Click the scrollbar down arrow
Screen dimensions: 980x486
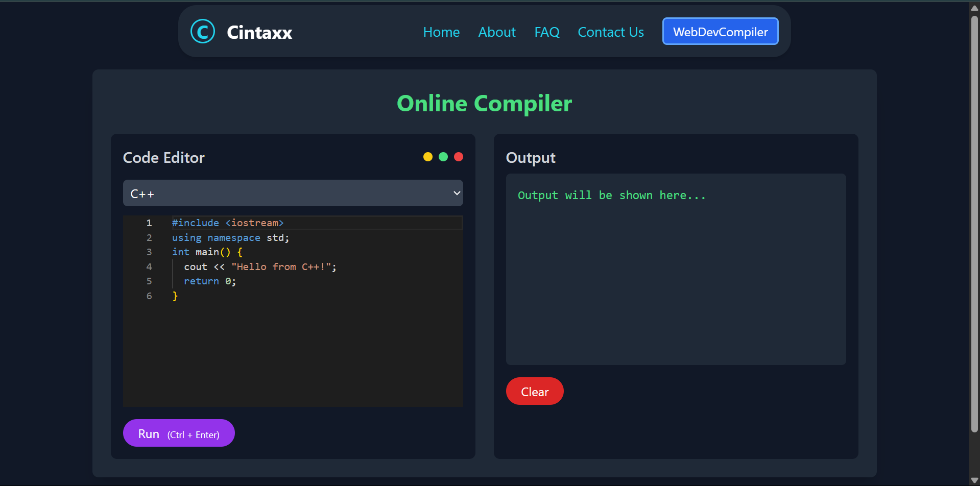click(974, 480)
